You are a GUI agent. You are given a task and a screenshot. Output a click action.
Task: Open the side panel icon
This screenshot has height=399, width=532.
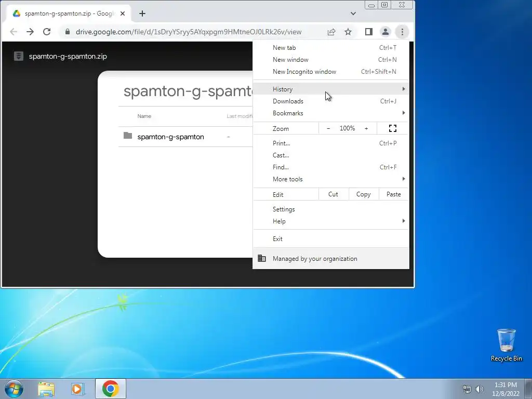coord(369,32)
